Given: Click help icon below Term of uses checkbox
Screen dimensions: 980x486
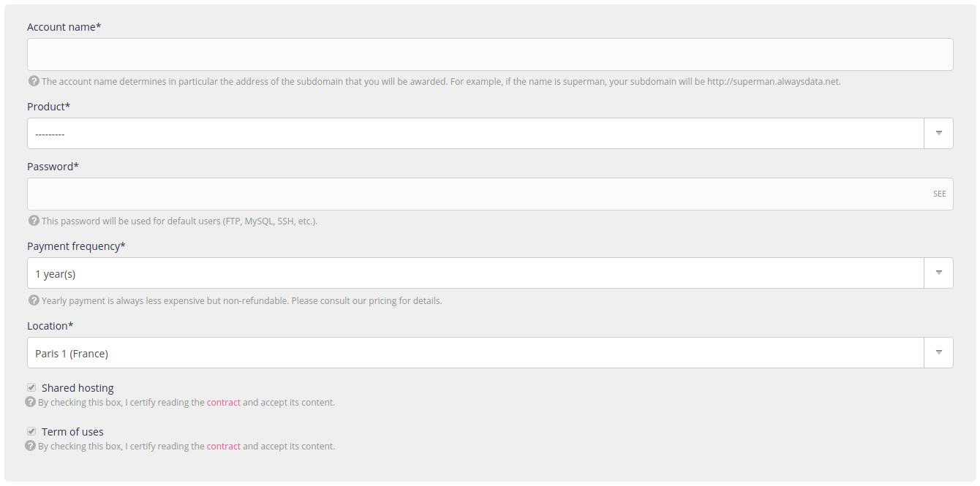Looking at the screenshot, I should pos(30,446).
